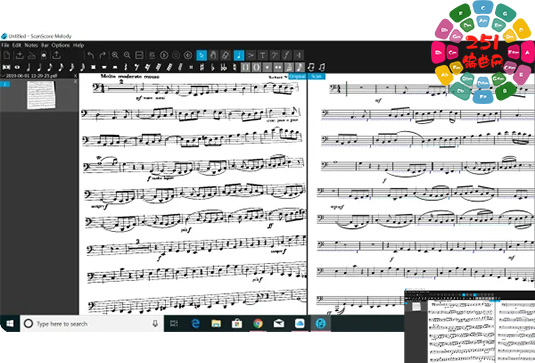The image size is (535, 363).
Task: Click the stop playback button
Action: point(176,55)
